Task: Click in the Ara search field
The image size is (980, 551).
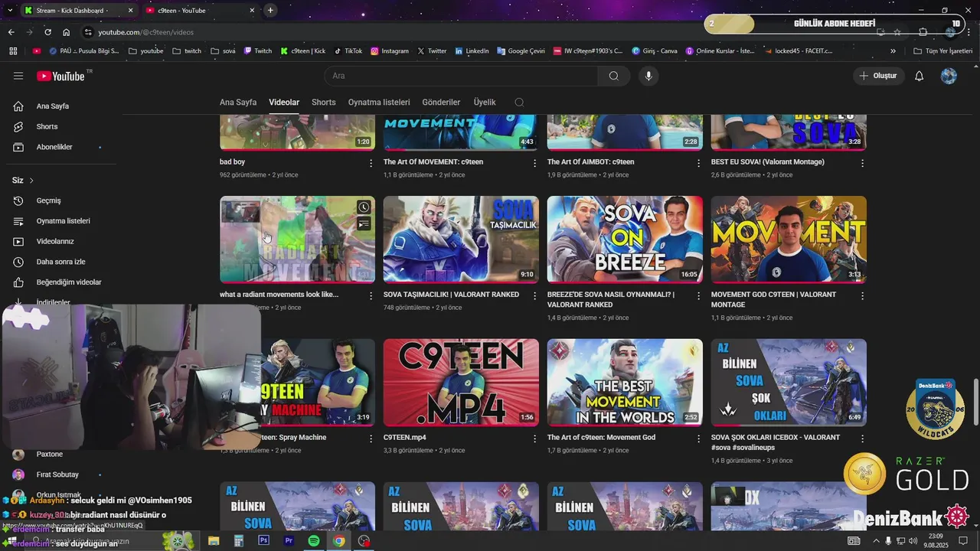Action: (x=461, y=76)
